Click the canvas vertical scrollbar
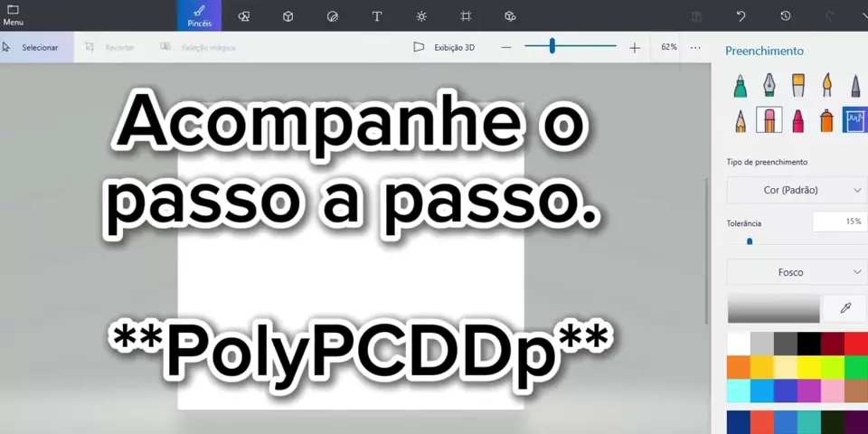This screenshot has height=434, width=868. [x=705, y=250]
